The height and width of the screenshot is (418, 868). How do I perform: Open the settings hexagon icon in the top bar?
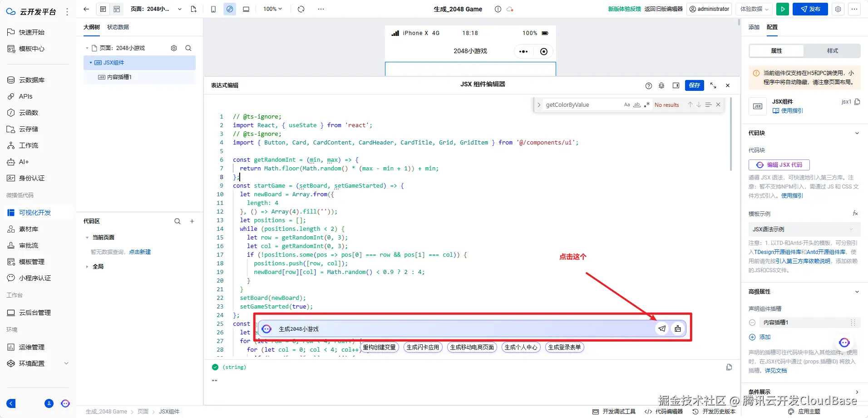pyautogui.click(x=838, y=9)
